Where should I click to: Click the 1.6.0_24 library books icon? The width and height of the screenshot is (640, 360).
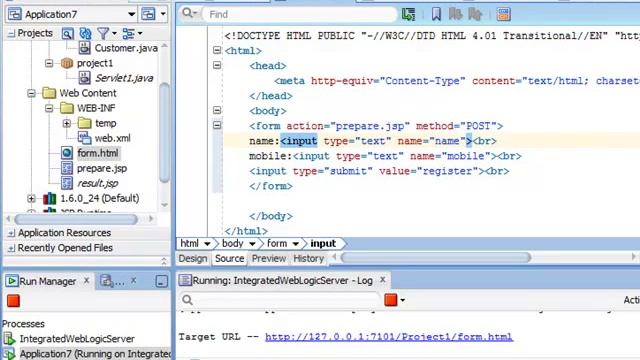pos(49,198)
